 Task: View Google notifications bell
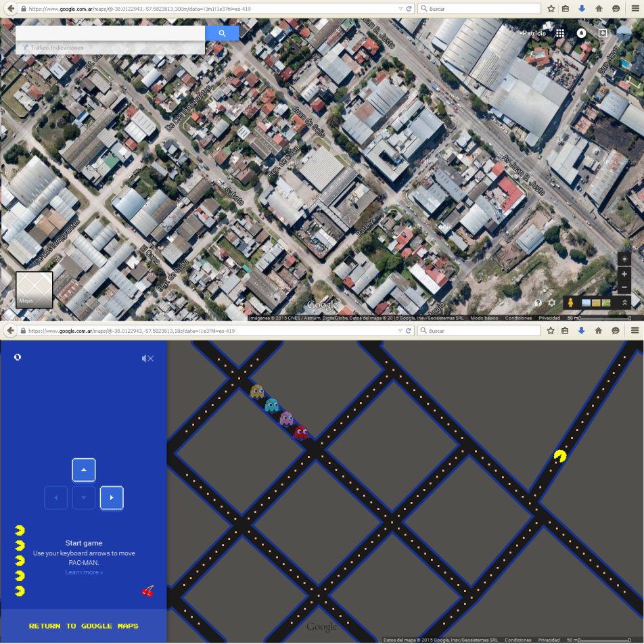581,33
